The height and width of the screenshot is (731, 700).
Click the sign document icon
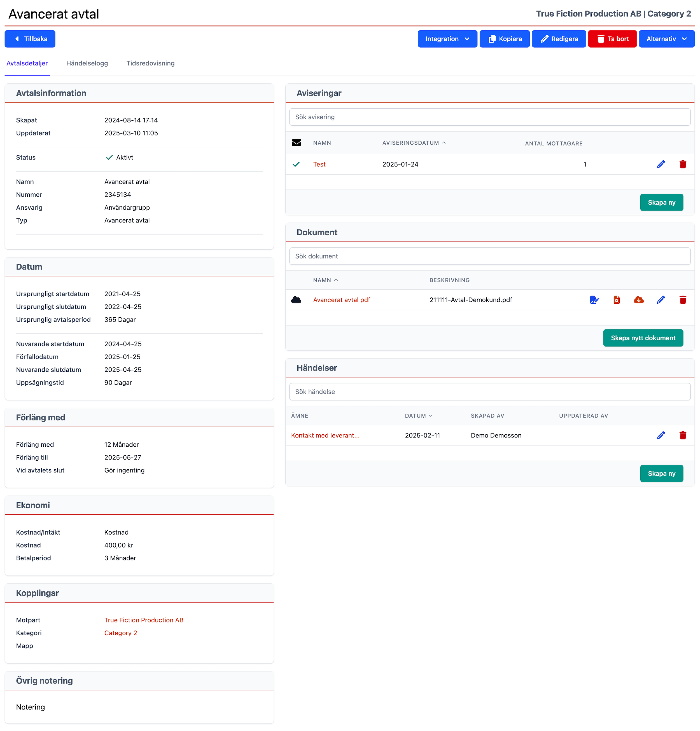click(x=594, y=300)
